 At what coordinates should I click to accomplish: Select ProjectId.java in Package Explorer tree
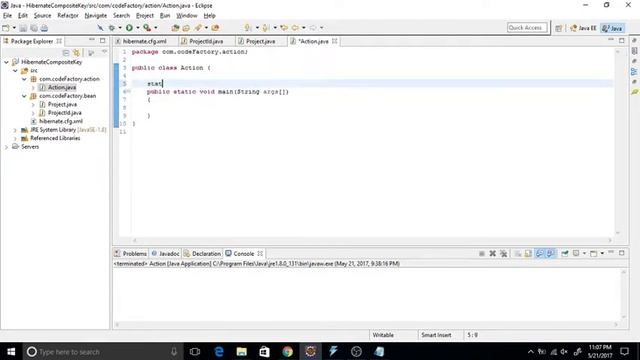coord(64,113)
